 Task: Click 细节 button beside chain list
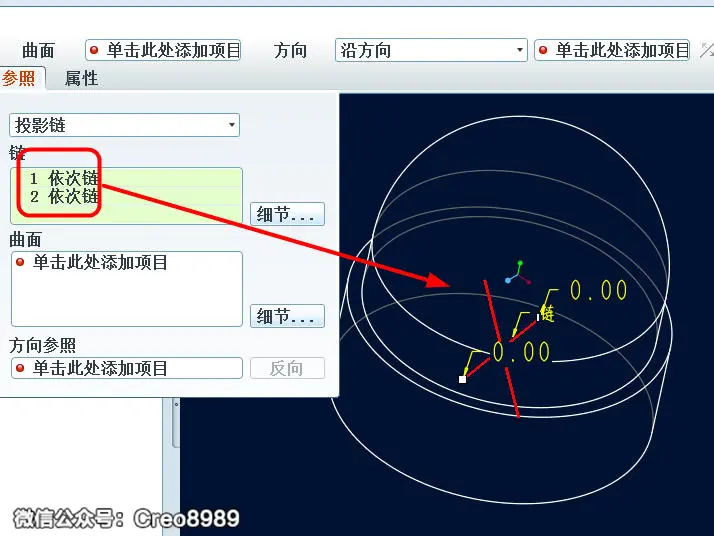(x=287, y=214)
